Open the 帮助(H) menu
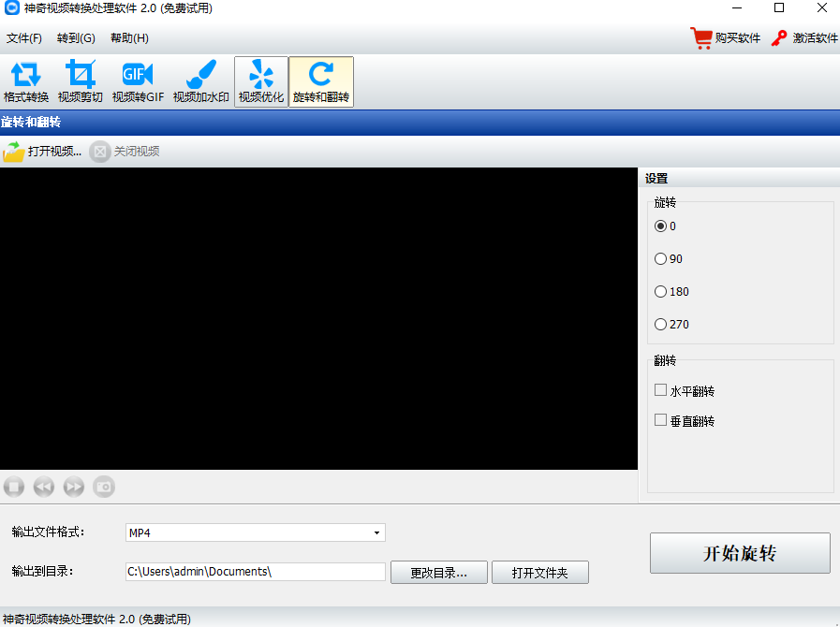Viewport: 840px width, 627px height. point(129,38)
